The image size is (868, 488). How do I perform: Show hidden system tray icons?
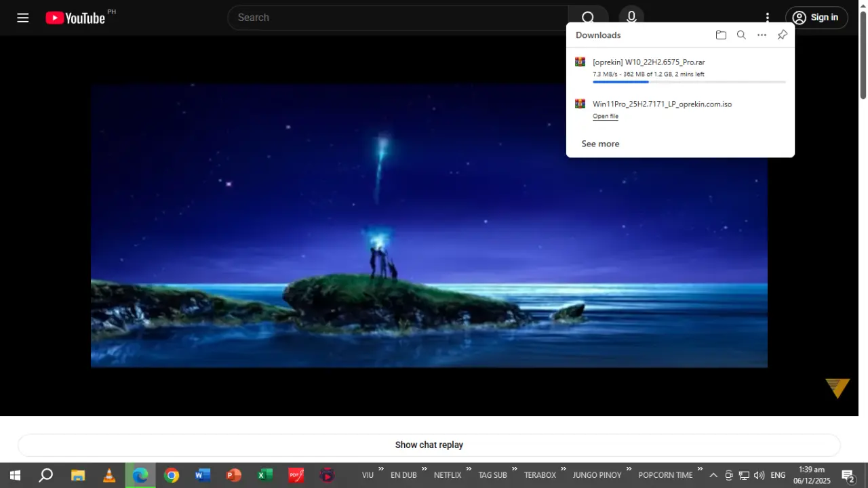713,475
